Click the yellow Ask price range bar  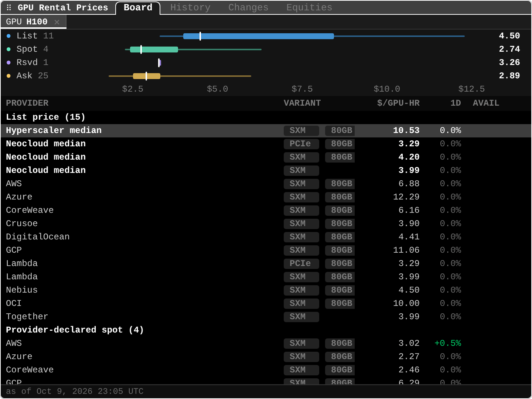(x=147, y=76)
